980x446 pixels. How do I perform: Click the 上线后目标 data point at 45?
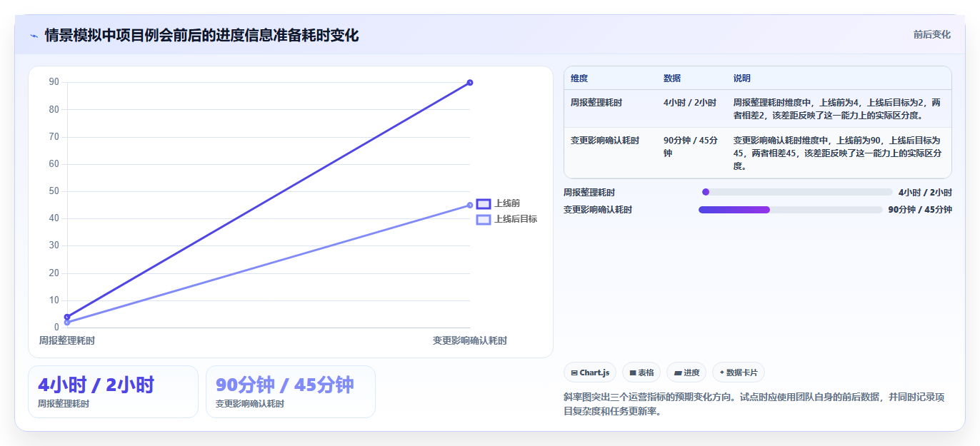coord(470,206)
